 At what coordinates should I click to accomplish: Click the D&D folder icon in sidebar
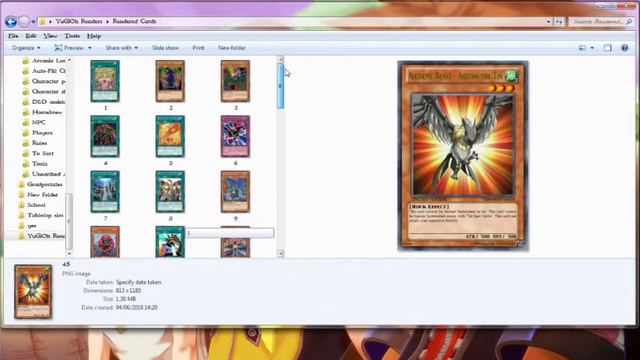[26, 102]
